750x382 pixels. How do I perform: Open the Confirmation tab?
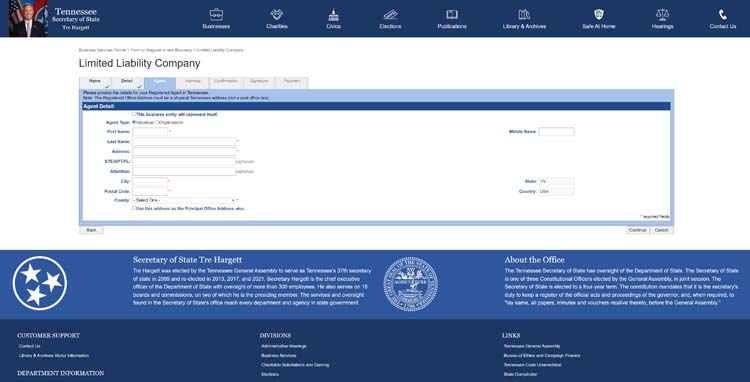coord(226,83)
